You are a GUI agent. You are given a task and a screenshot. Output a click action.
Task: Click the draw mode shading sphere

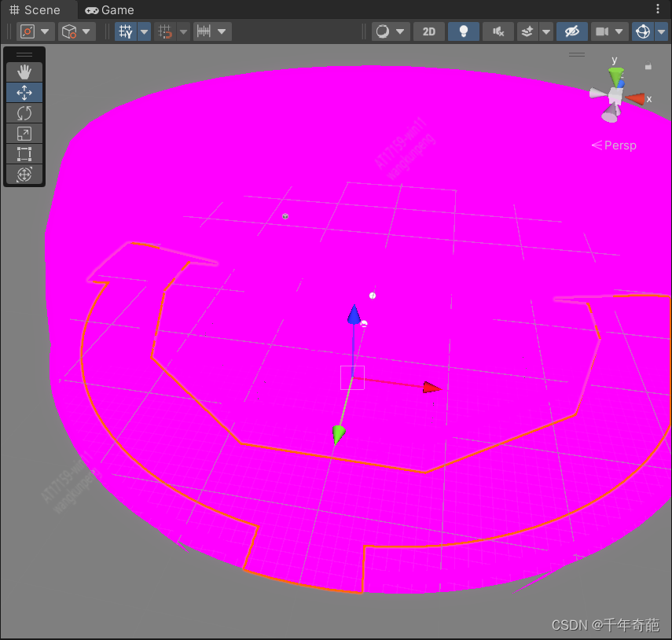point(383,31)
